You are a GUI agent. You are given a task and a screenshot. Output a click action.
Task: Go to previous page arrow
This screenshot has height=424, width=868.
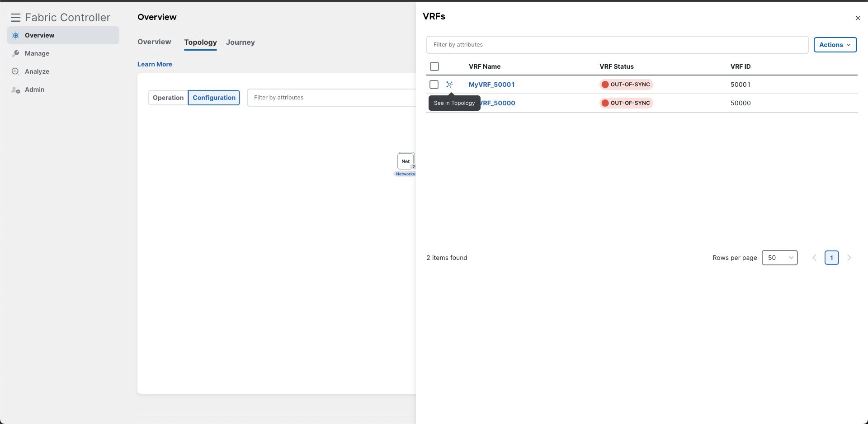(x=814, y=258)
